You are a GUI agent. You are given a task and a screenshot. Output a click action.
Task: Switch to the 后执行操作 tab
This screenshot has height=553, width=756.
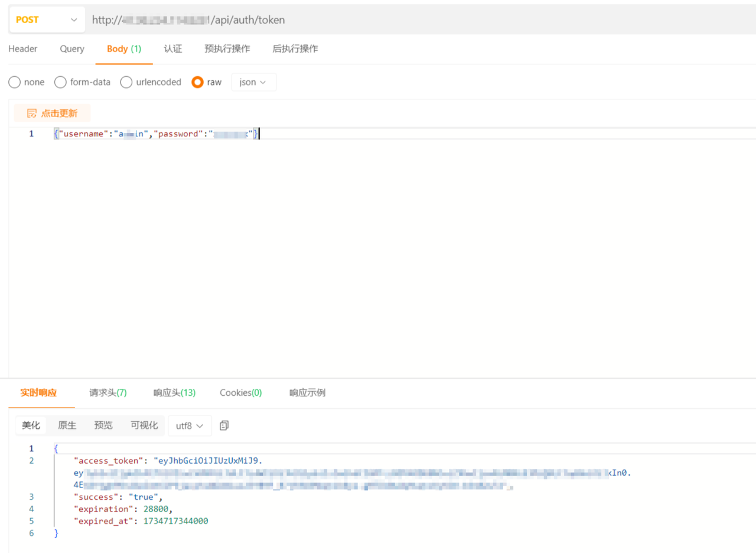pyautogui.click(x=295, y=49)
